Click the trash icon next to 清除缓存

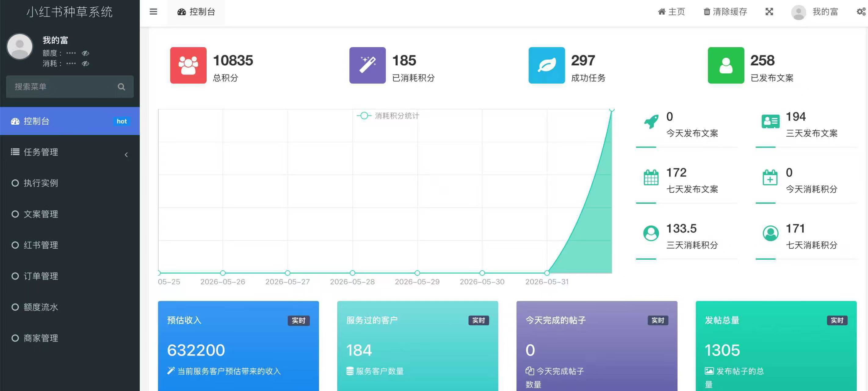pos(707,12)
